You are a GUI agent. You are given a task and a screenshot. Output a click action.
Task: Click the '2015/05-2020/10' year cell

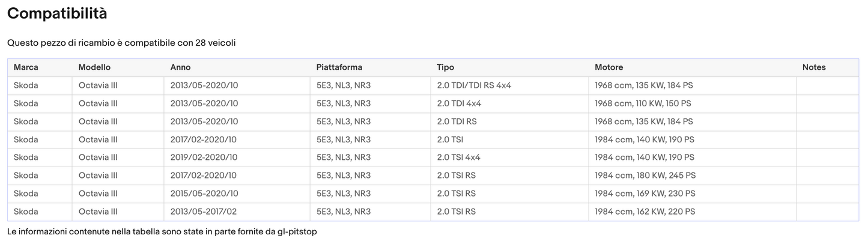204,194
